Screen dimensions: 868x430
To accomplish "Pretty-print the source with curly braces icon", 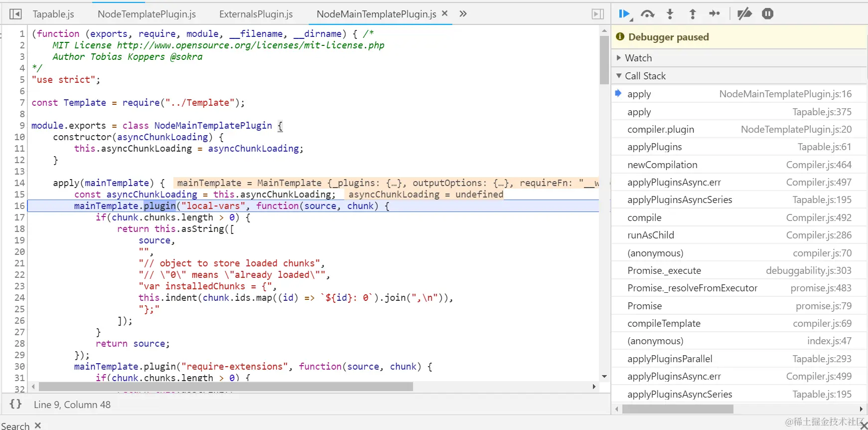I will pos(16,404).
